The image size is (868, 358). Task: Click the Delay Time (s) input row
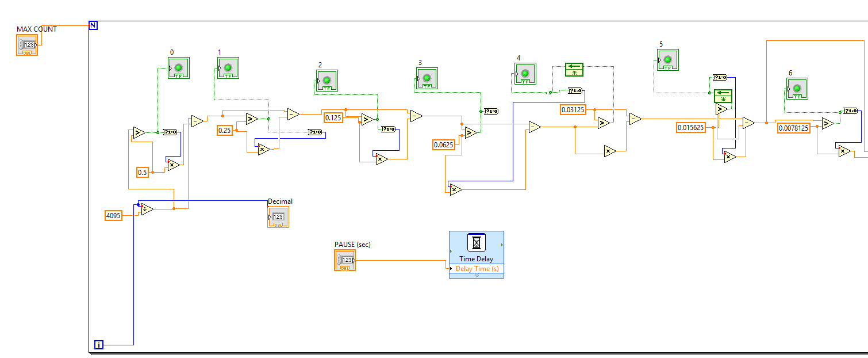tap(476, 269)
